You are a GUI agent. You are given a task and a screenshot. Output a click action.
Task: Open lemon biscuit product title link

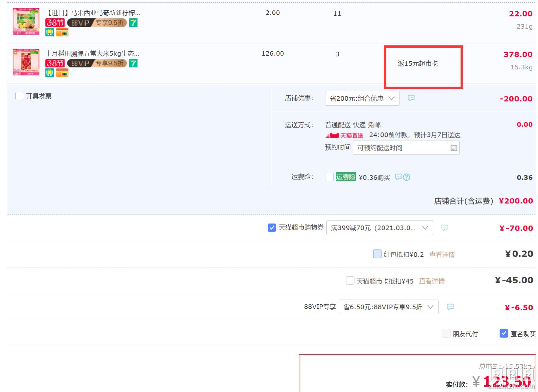[x=93, y=13]
